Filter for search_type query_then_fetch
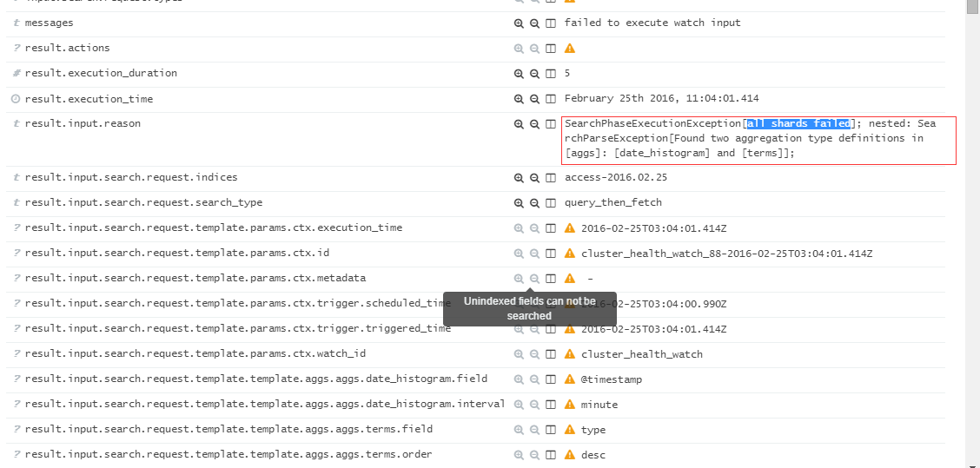The height and width of the screenshot is (468, 980). coord(518,203)
